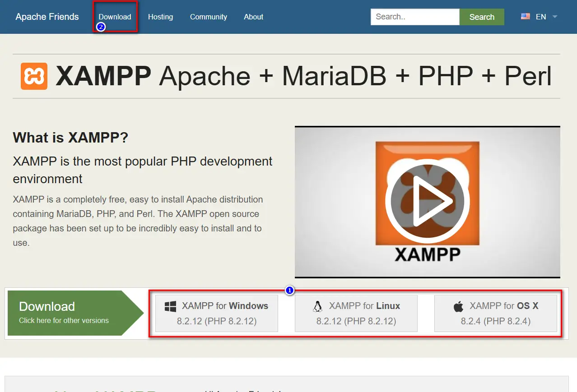Viewport: 577px width, 392px height.
Task: Expand the language dropdown arrow
Action: pyautogui.click(x=555, y=17)
